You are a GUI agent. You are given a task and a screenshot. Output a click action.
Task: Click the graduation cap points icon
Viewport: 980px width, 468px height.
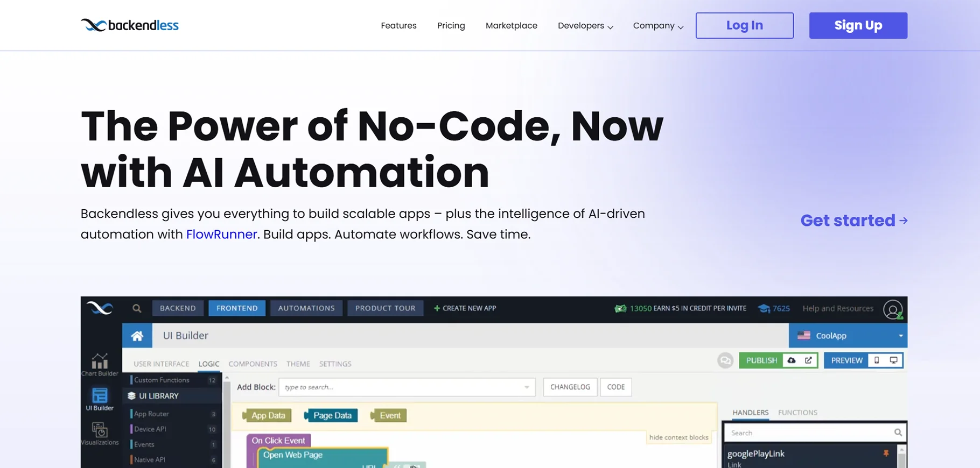click(x=764, y=308)
